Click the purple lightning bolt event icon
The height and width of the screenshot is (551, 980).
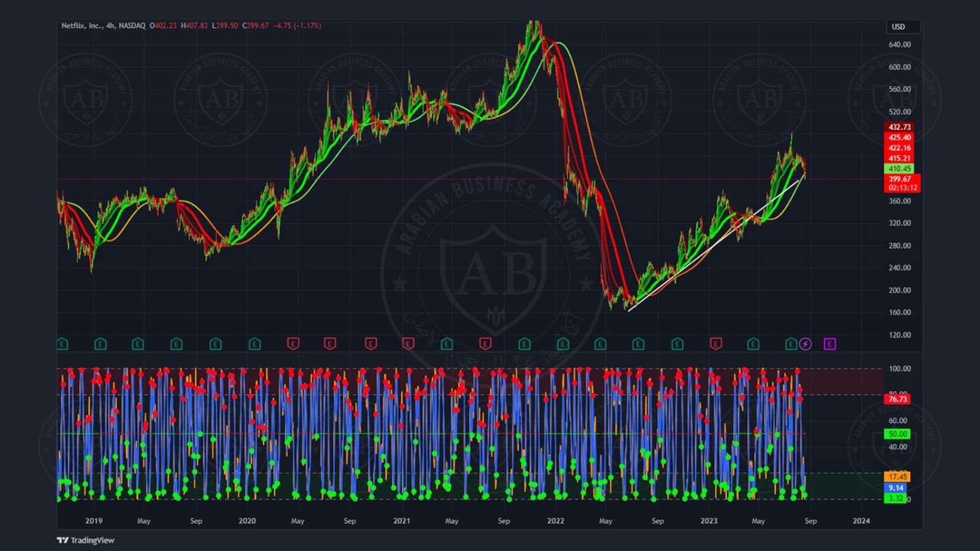click(x=806, y=344)
